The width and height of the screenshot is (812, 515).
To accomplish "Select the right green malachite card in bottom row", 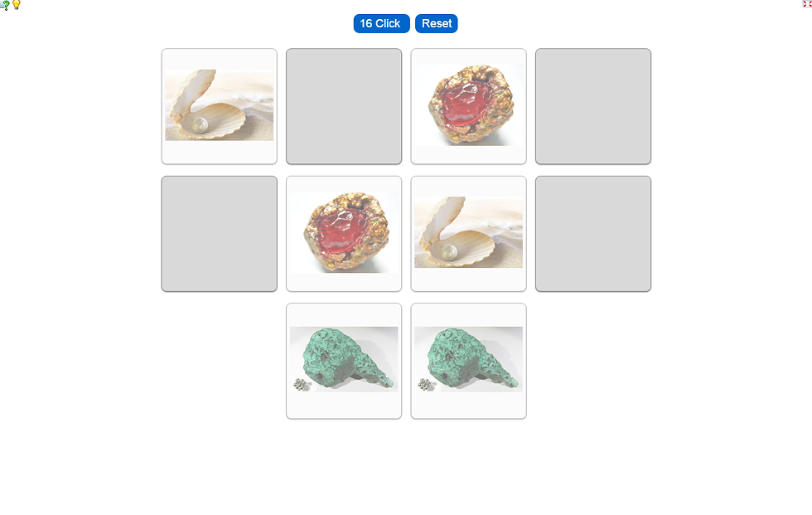I will (x=469, y=361).
